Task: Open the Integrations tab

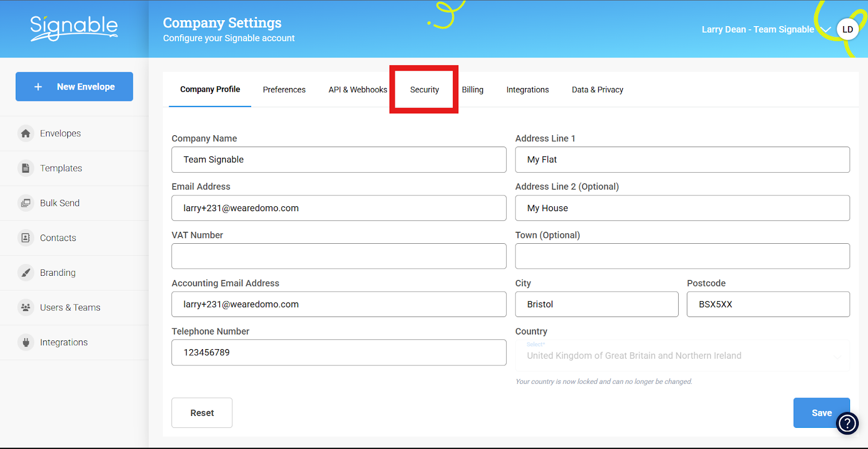Action: [x=528, y=90]
